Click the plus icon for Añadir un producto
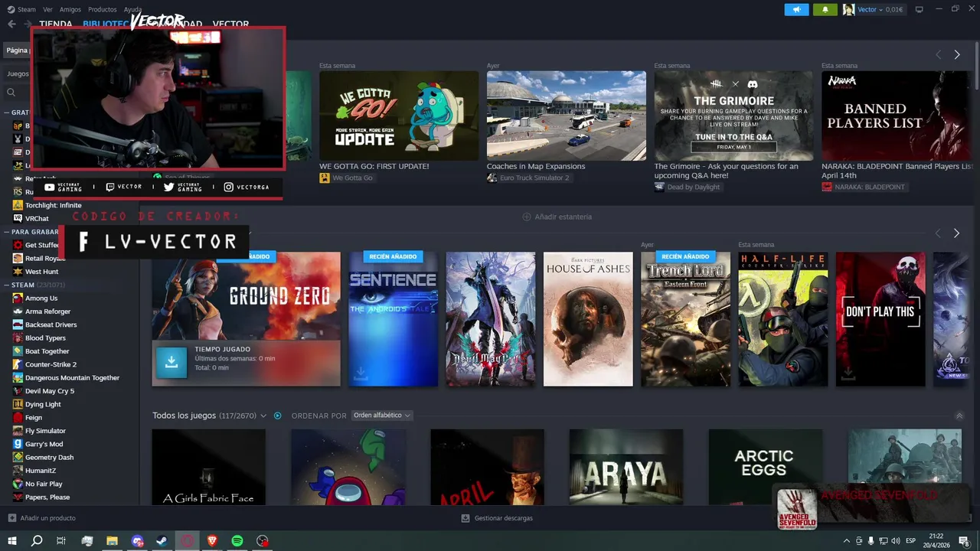980x551 pixels. pyautogui.click(x=11, y=518)
